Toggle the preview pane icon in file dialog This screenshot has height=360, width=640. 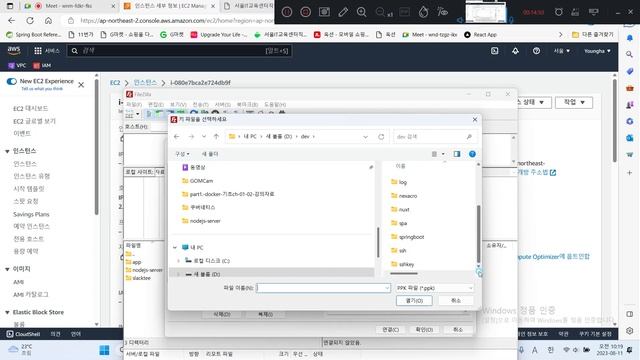[457, 154]
